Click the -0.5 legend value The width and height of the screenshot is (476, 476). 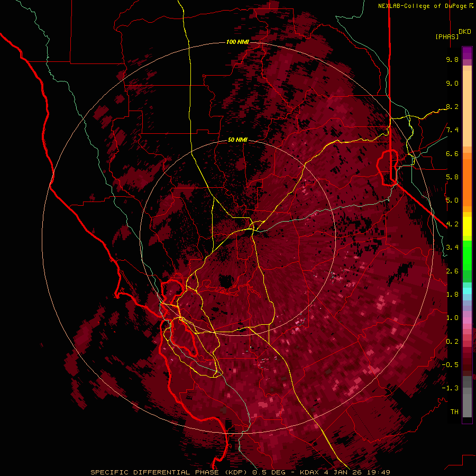coord(450,365)
